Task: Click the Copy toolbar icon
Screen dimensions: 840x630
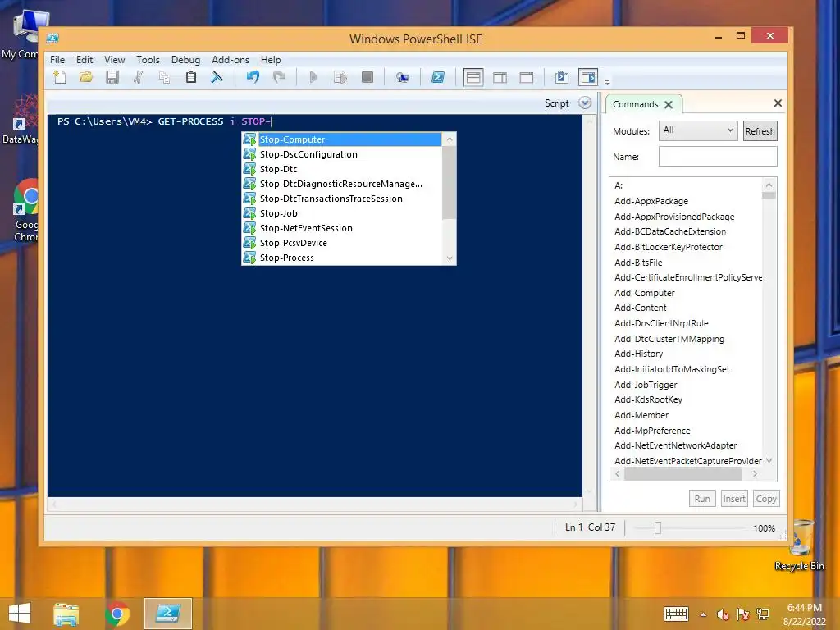Action: pyautogui.click(x=164, y=78)
